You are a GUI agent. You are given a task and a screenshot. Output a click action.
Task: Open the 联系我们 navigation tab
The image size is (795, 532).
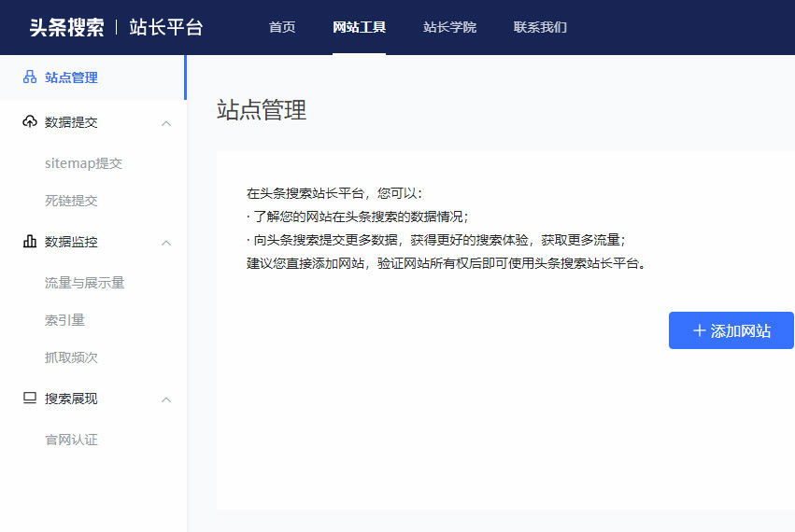point(540,27)
